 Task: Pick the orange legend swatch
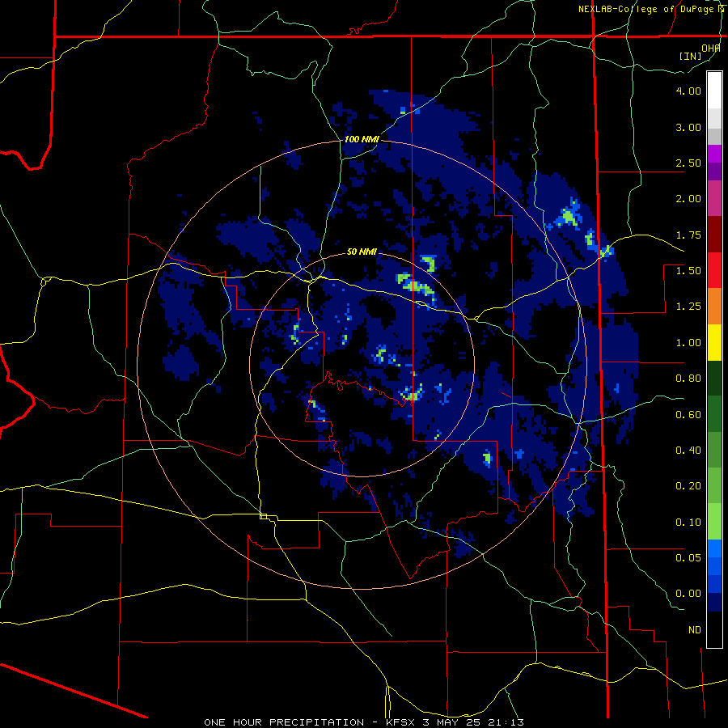(x=714, y=307)
